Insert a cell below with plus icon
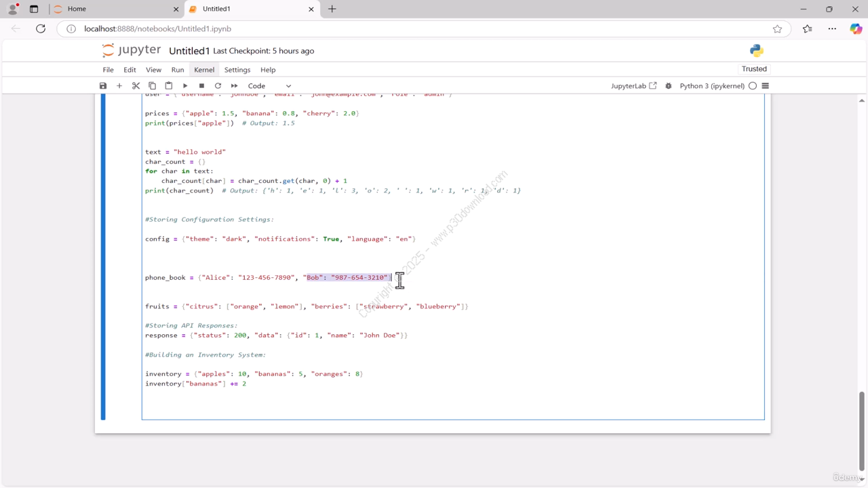 point(119,86)
